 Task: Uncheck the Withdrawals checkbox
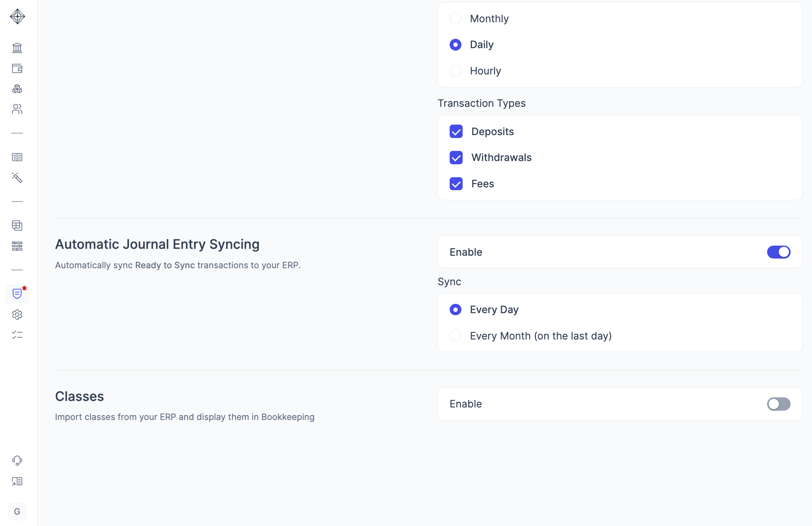(456, 157)
